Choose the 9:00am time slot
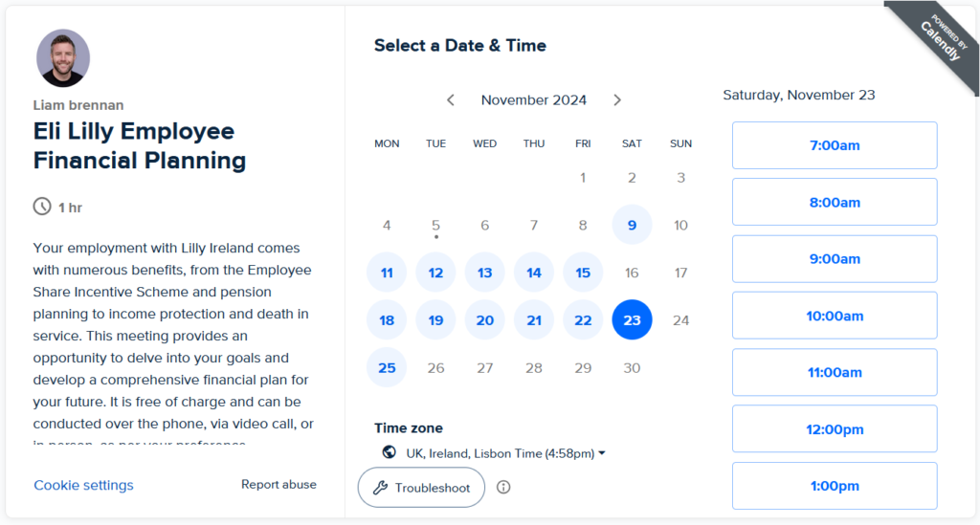The height and width of the screenshot is (525, 980). coord(835,259)
